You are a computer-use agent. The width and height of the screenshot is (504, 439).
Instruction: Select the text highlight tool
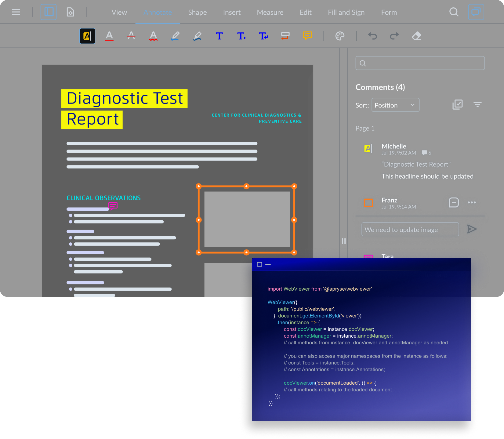(87, 36)
